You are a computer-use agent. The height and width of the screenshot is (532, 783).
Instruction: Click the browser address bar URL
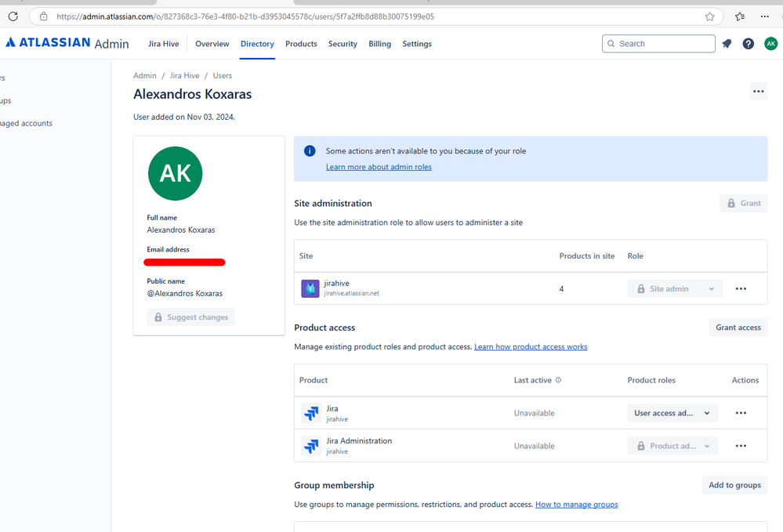tap(245, 16)
